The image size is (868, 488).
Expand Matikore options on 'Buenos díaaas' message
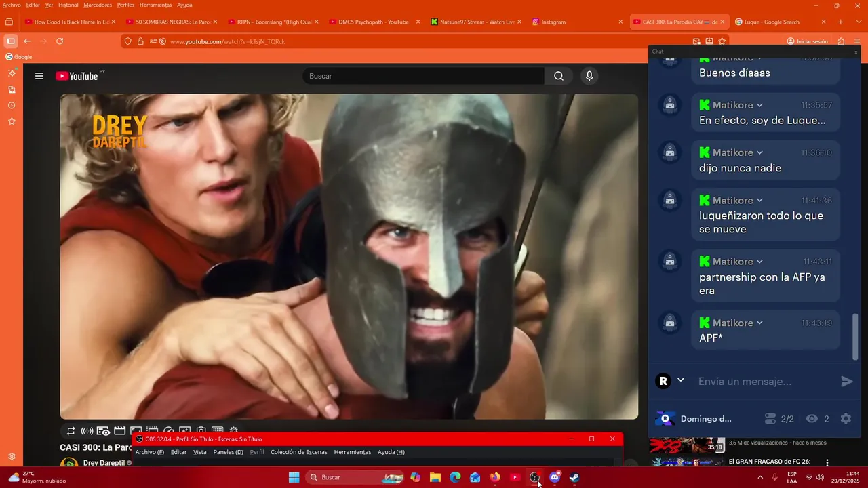click(x=759, y=58)
